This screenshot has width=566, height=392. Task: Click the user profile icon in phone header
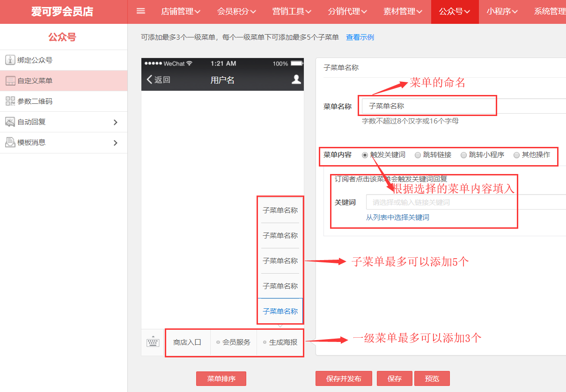point(296,80)
